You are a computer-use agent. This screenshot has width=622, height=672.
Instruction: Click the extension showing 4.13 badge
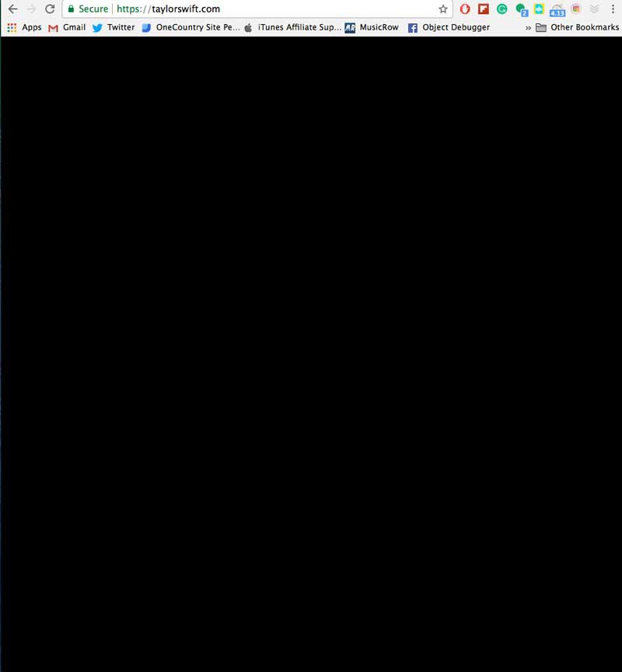tap(557, 10)
